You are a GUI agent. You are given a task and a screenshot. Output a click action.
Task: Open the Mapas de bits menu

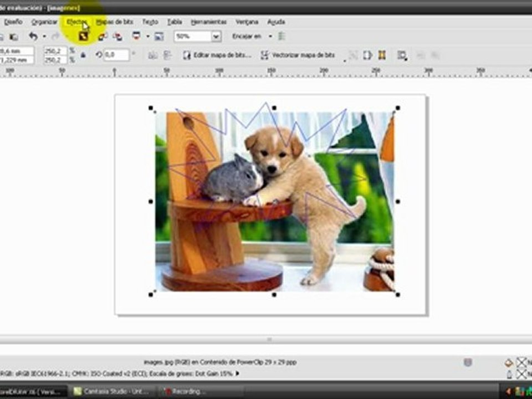(114, 22)
